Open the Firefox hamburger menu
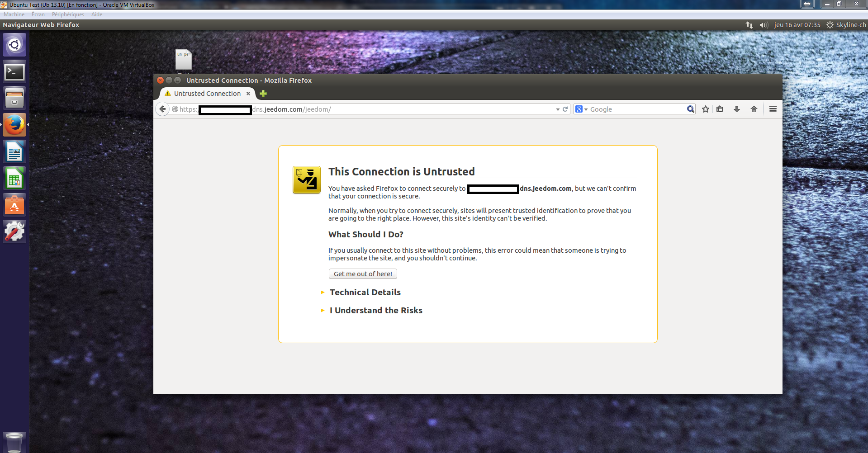 pos(773,109)
